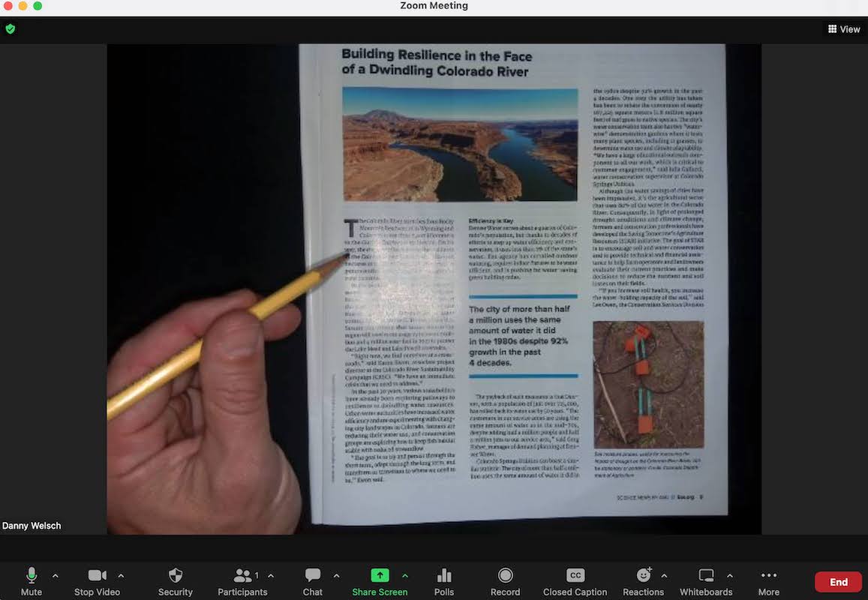Image resolution: width=868 pixels, height=600 pixels.
Task: Open the Polls icon
Action: [443, 575]
